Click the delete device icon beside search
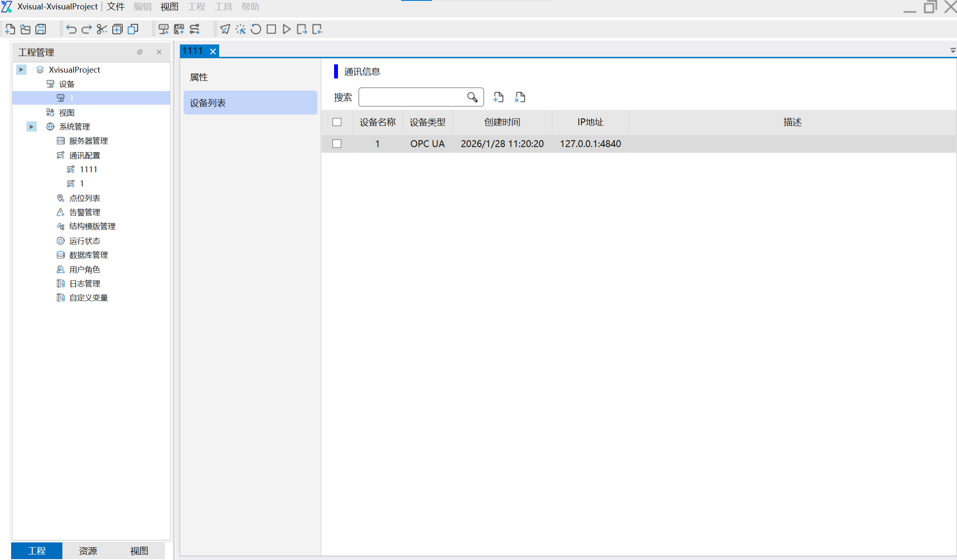The width and height of the screenshot is (957, 560). pyautogui.click(x=520, y=97)
